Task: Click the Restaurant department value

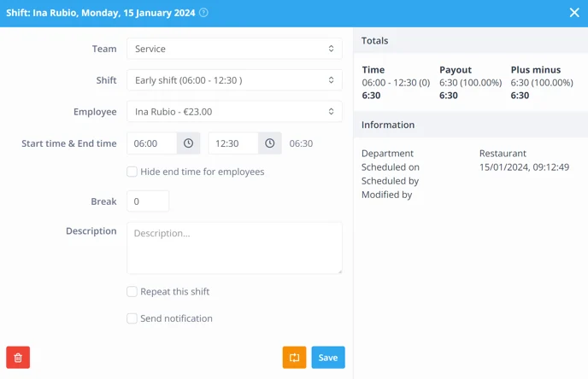Action: coord(503,153)
